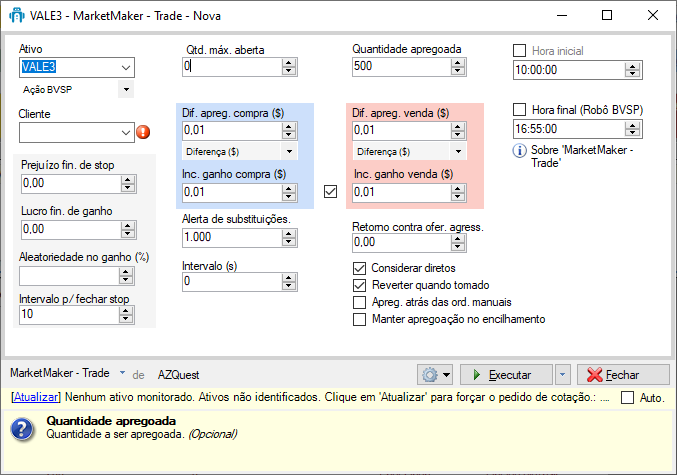Open the Ação BVSP type dropdown
Screen dimensions: 677x475
click(x=125, y=89)
